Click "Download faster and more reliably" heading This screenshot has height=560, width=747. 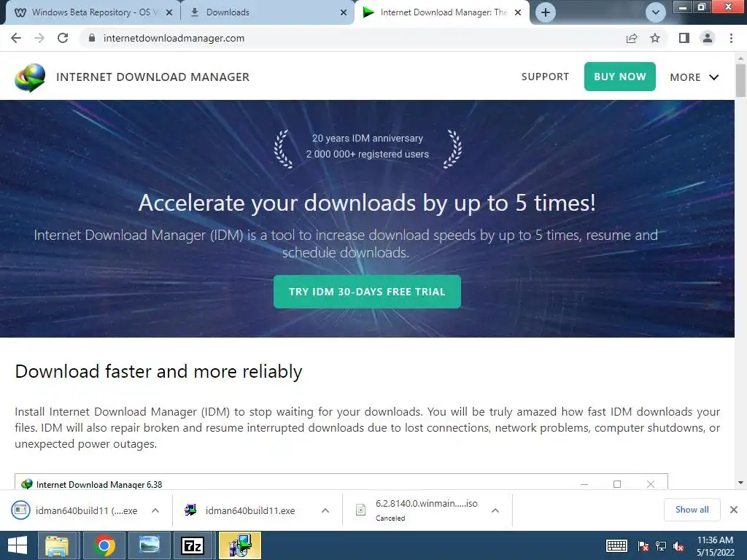158,371
